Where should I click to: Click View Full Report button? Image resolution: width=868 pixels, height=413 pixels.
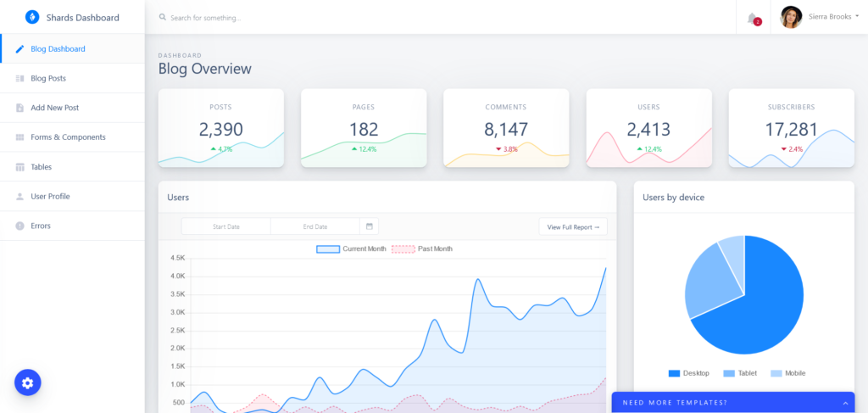573,227
